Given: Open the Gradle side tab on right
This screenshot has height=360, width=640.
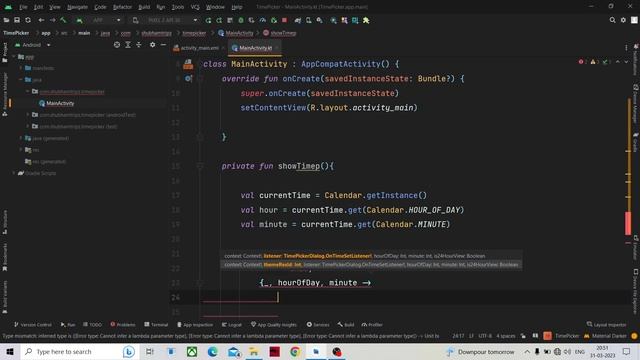Looking at the screenshot, I should tap(636, 142).
